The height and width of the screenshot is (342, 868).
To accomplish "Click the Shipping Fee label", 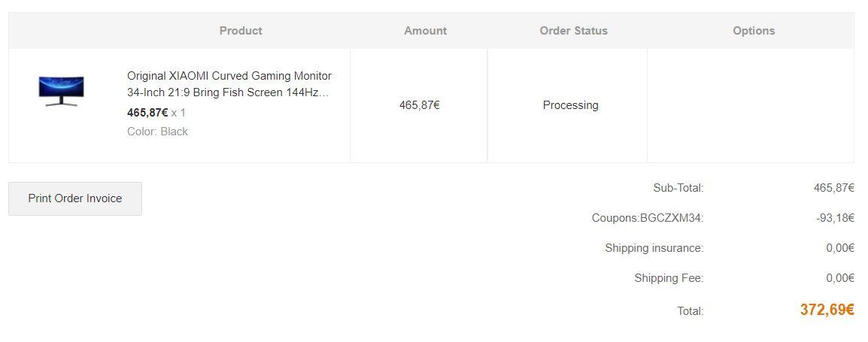I will coord(669,278).
